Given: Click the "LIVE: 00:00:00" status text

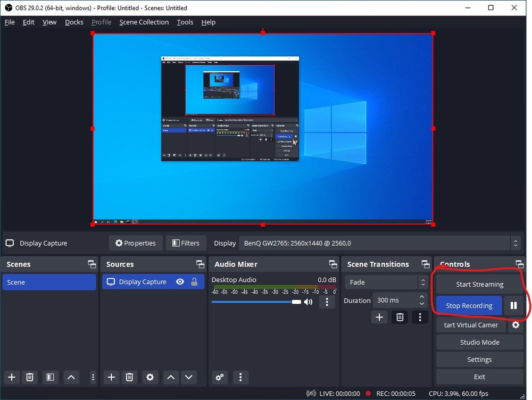Looking at the screenshot, I should click(339, 394).
